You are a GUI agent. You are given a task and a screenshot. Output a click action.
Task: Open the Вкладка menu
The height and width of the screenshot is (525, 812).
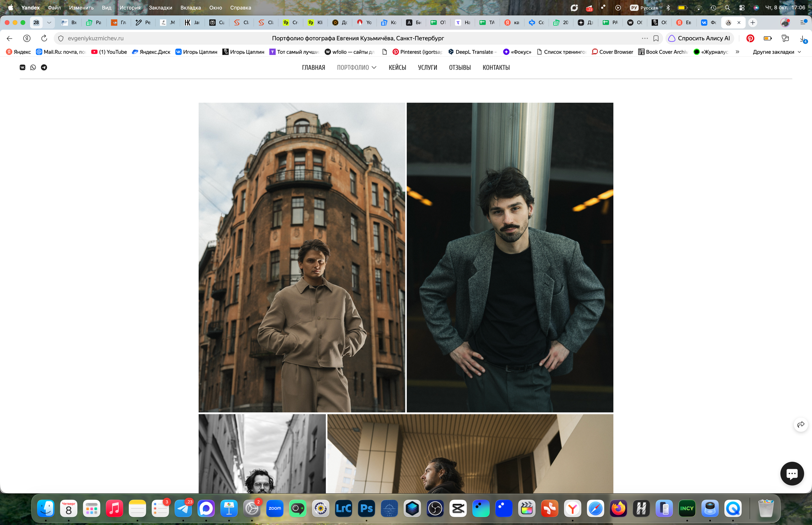point(191,8)
